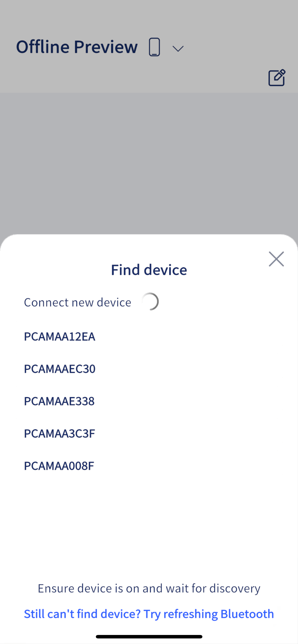Tap the home indicator bar at the bottom
The image size is (298, 644).
[149, 637]
